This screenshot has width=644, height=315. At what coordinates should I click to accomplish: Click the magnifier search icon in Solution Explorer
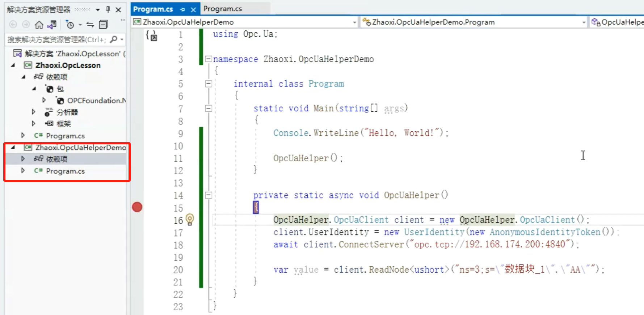click(x=114, y=39)
